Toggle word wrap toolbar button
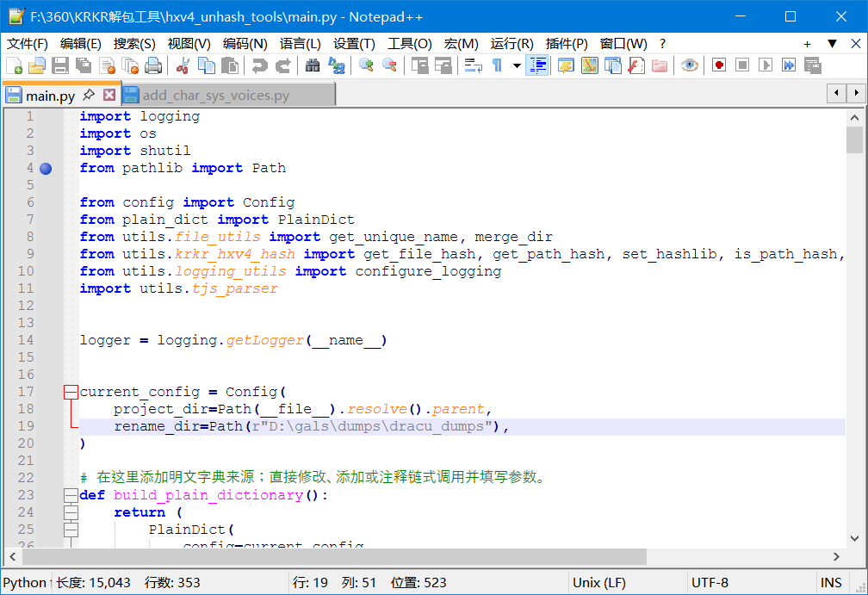 click(473, 65)
